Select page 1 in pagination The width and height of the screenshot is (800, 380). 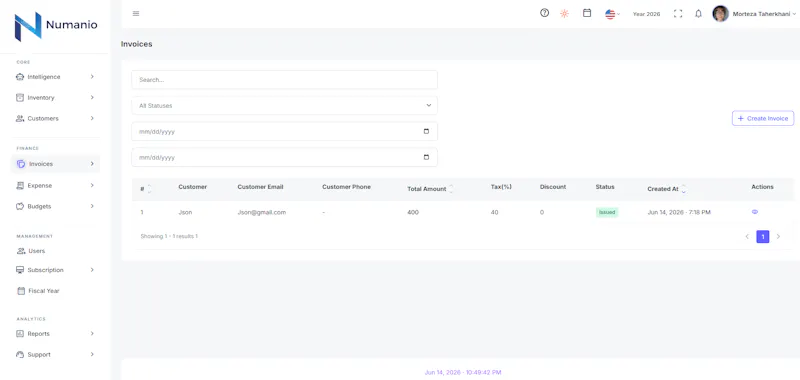coord(762,237)
